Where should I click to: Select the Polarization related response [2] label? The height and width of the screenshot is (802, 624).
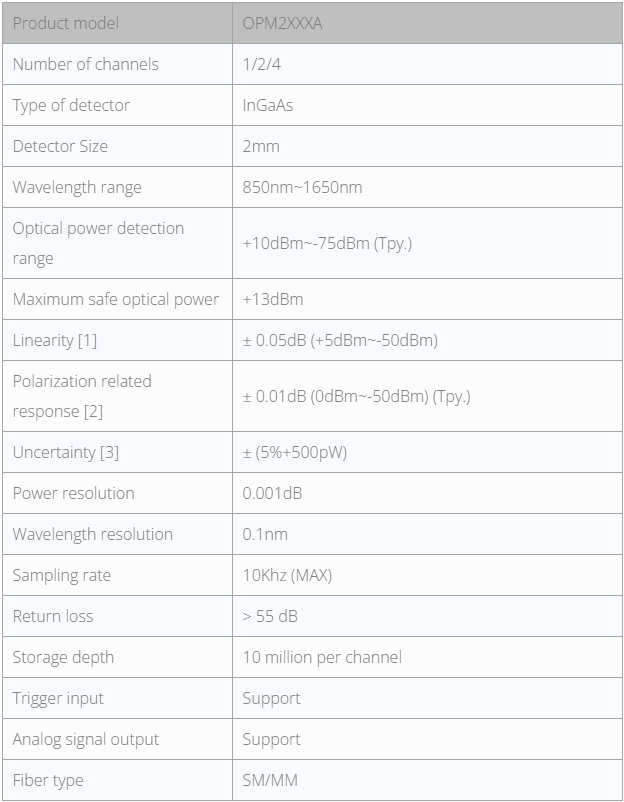tap(82, 396)
